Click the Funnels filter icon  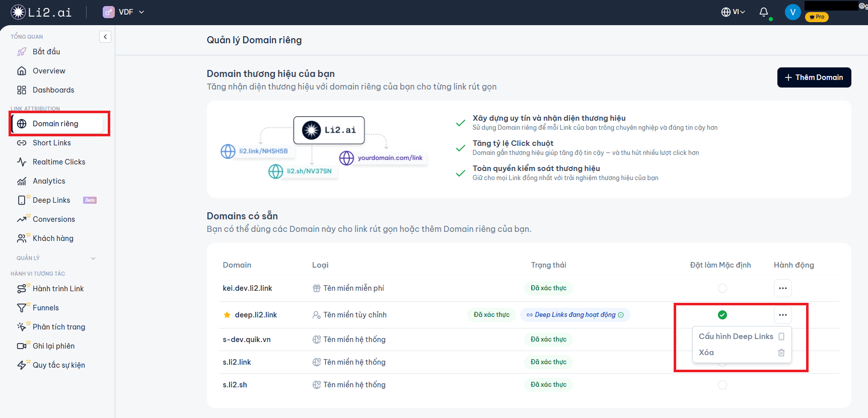[x=22, y=308]
